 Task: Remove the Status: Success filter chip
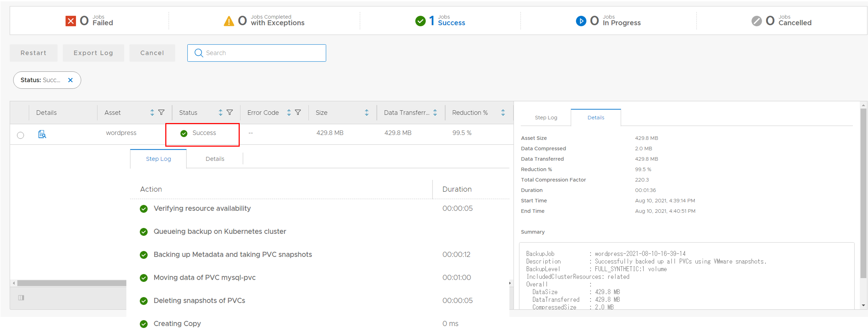pos(70,80)
